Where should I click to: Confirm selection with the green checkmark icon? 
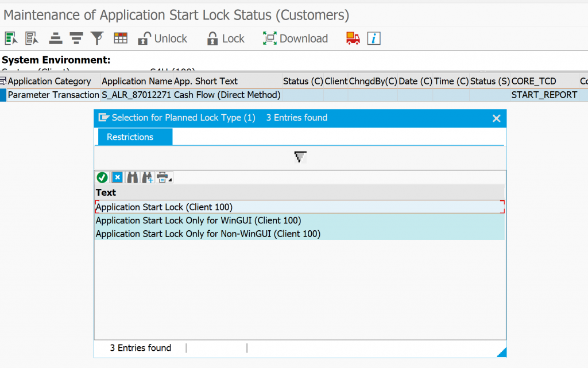103,177
